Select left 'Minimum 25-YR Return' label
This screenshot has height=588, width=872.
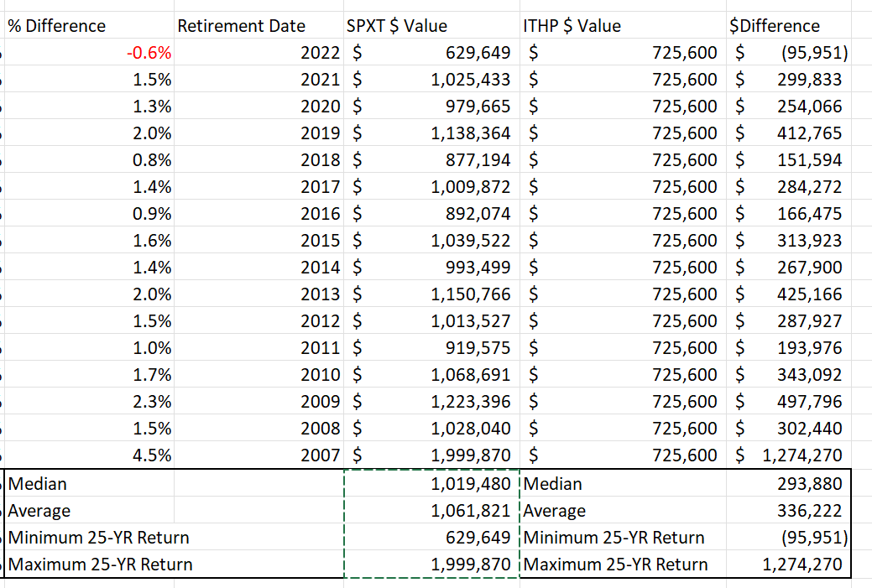coord(98,538)
